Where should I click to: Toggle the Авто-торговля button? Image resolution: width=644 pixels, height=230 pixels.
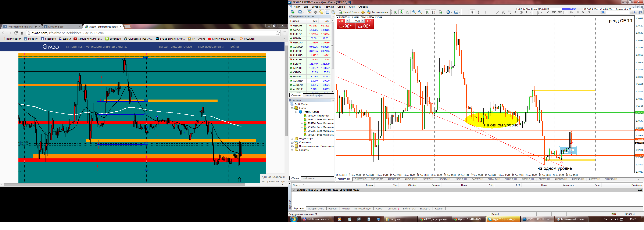tap(378, 12)
